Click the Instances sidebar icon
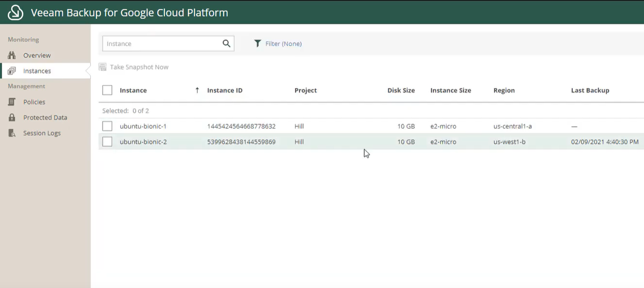This screenshot has width=644, height=288. (x=12, y=71)
